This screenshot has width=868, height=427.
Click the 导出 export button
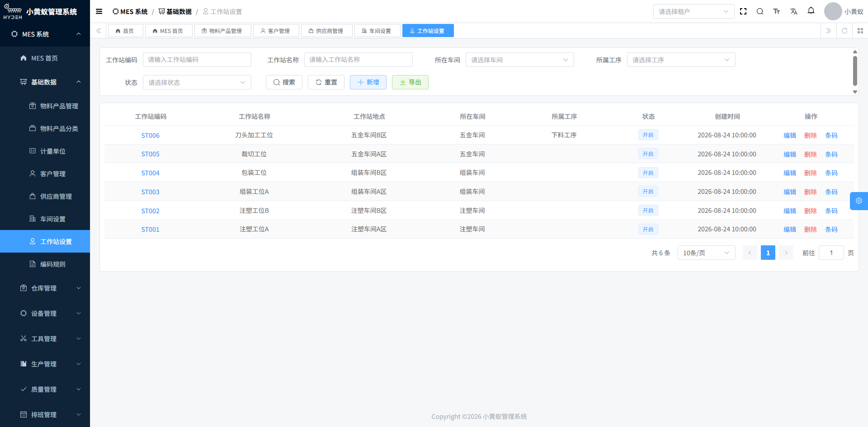tap(410, 82)
